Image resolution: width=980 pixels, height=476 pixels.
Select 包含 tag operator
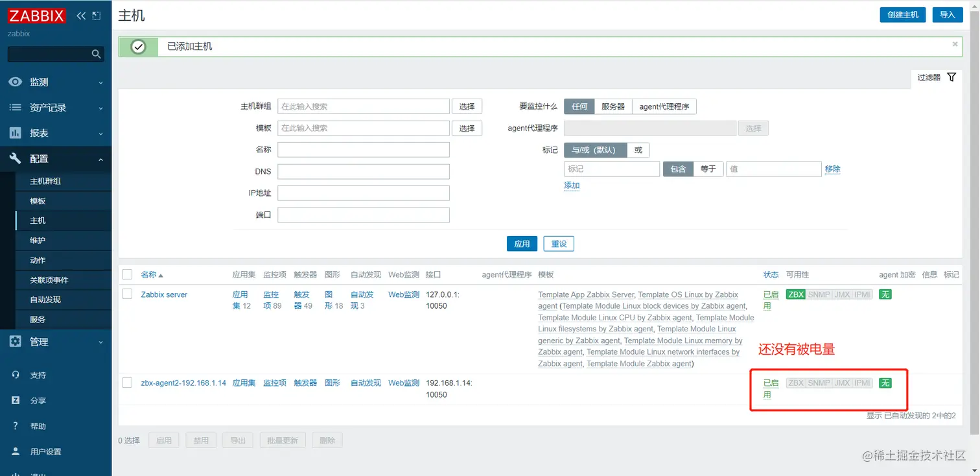(678, 169)
